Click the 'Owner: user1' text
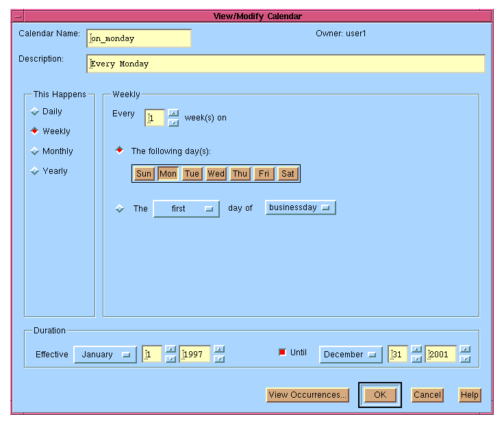504x421 pixels. [x=341, y=34]
